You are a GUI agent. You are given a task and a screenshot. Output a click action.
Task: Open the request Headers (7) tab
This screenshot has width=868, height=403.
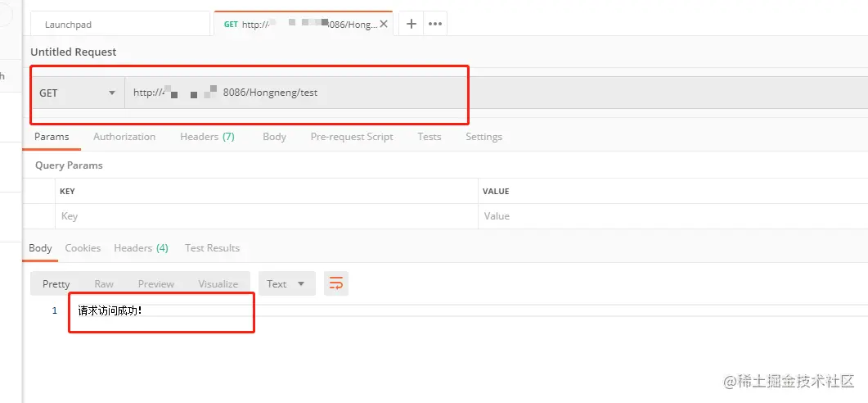pyautogui.click(x=207, y=136)
